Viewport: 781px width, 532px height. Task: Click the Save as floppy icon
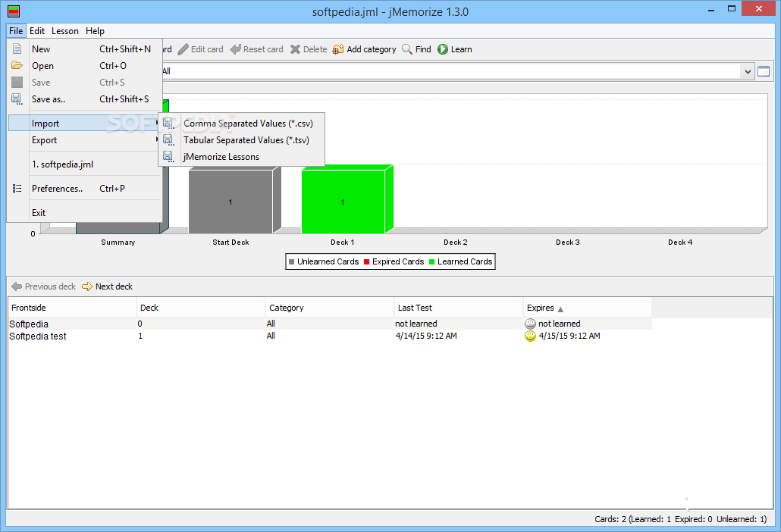pyautogui.click(x=17, y=99)
